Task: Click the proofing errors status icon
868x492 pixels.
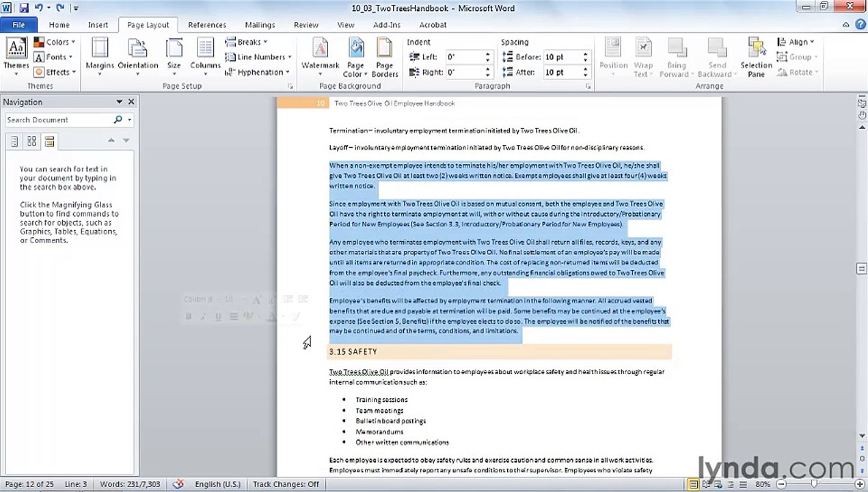Action: pyautogui.click(x=178, y=484)
